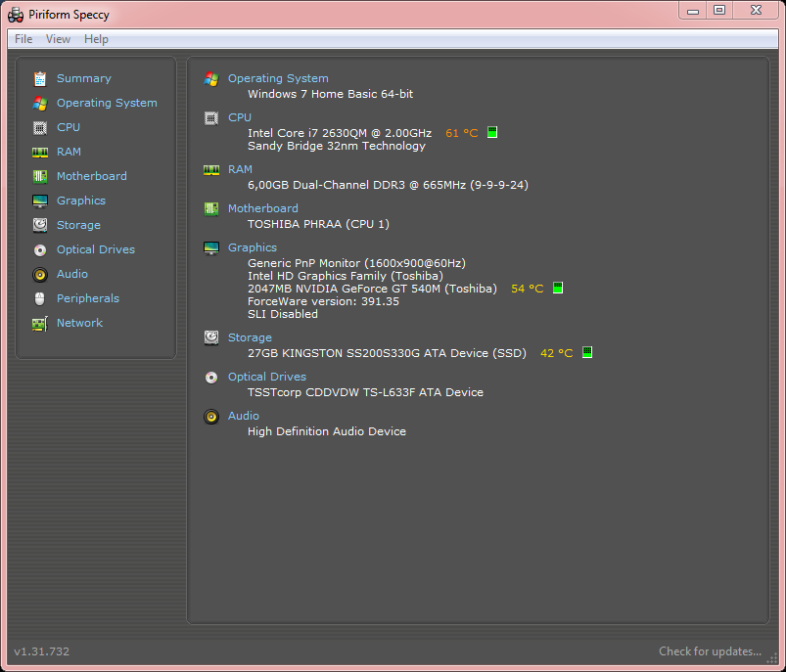
Task: Click the CPU chip icon in sidebar
Action: (x=40, y=127)
